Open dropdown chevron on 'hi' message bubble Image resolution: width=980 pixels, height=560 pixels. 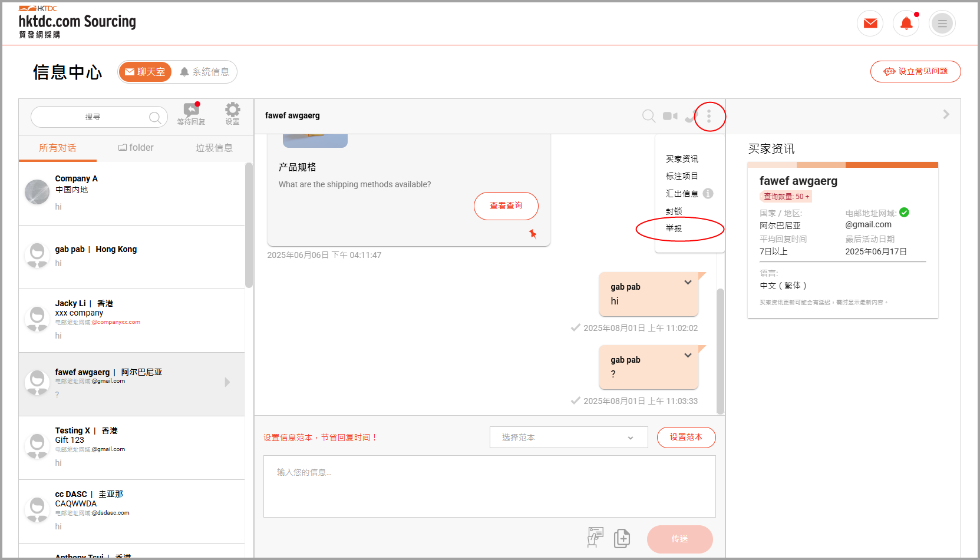688,283
